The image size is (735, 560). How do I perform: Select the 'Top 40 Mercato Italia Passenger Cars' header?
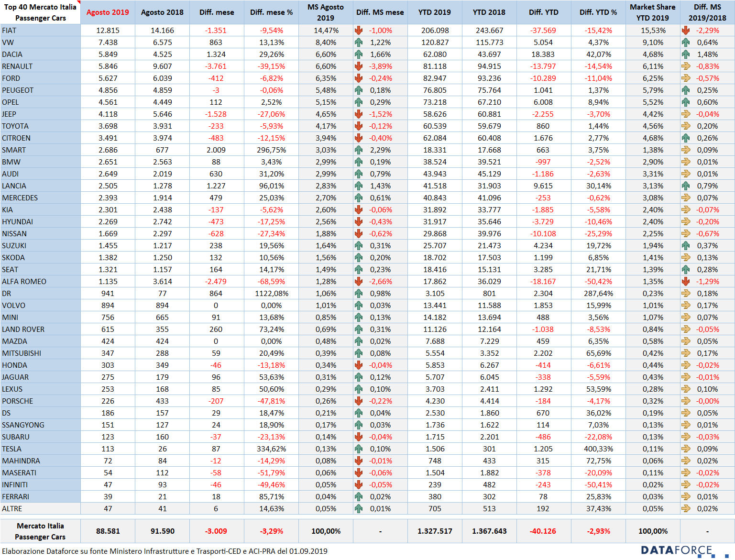click(x=40, y=12)
